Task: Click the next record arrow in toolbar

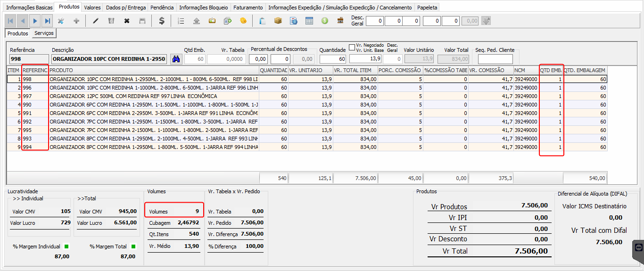Action: coord(35,21)
